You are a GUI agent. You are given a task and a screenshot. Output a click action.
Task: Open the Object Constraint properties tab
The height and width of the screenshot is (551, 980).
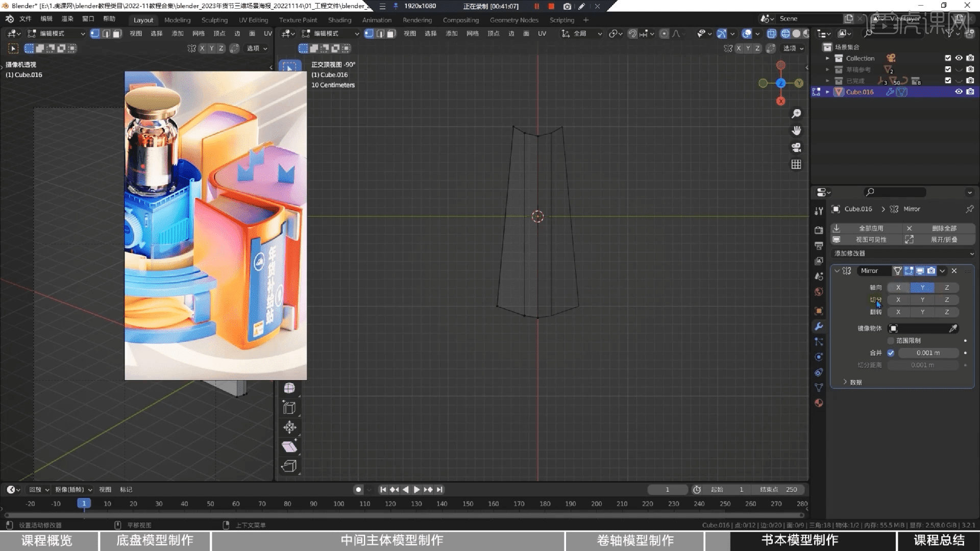[819, 372]
